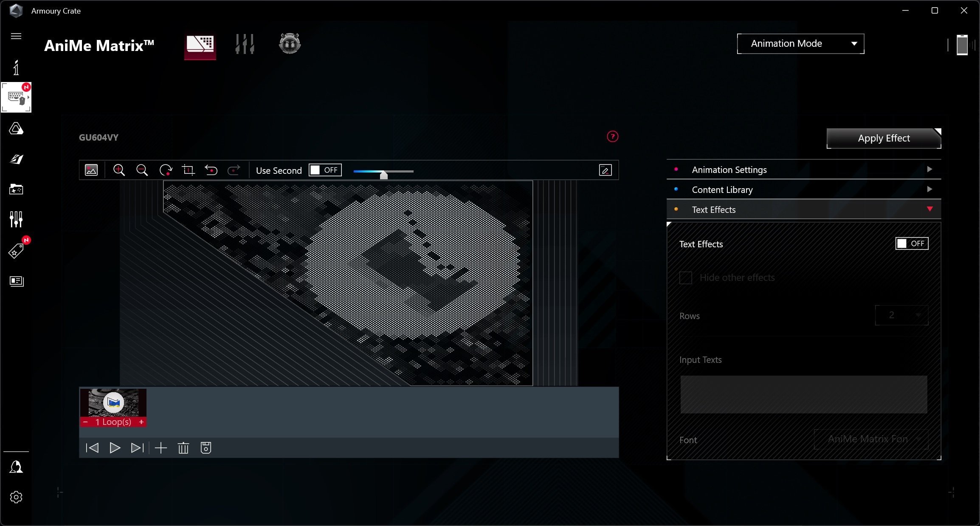
Task: Open Settings gear in sidebar
Action: 16,497
